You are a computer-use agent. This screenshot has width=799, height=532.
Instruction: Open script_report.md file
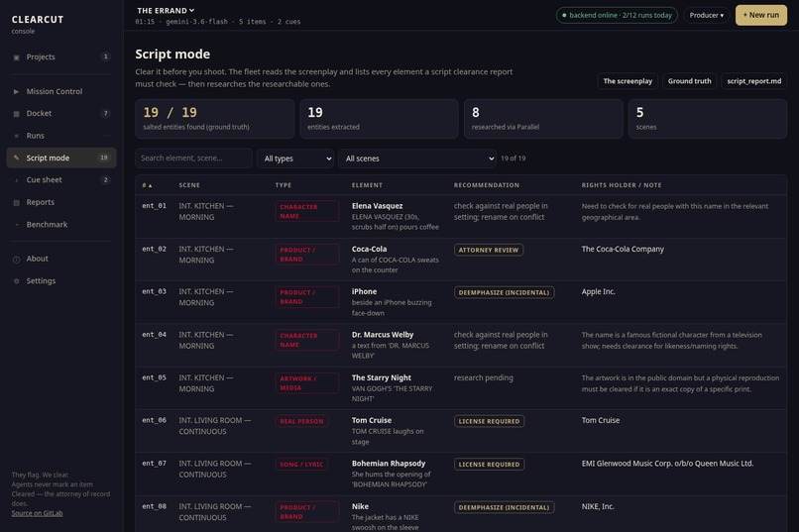click(754, 81)
